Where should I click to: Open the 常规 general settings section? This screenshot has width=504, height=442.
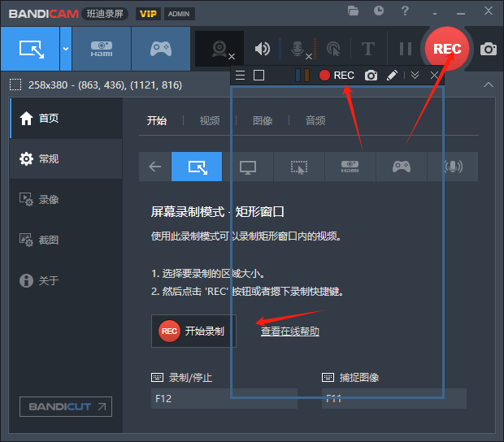66,159
